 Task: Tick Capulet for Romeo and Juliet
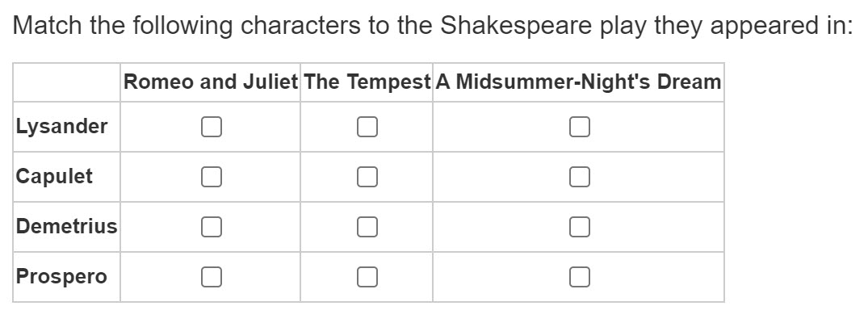pos(211,177)
